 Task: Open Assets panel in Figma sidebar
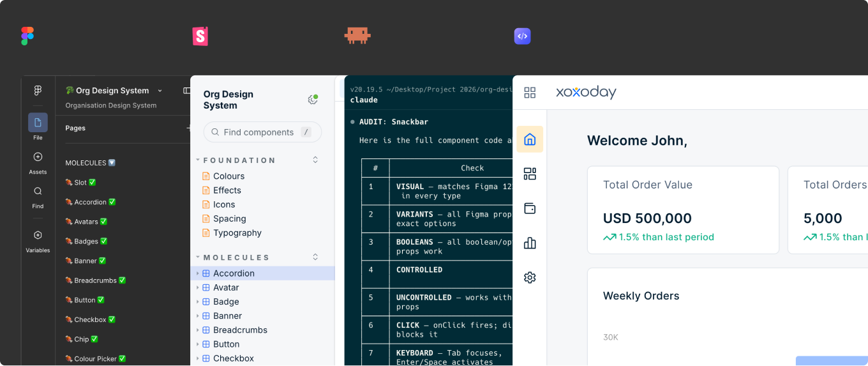[x=38, y=157]
